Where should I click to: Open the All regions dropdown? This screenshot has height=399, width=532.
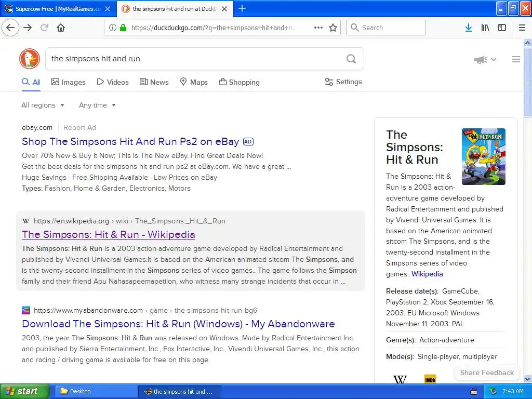tap(43, 105)
